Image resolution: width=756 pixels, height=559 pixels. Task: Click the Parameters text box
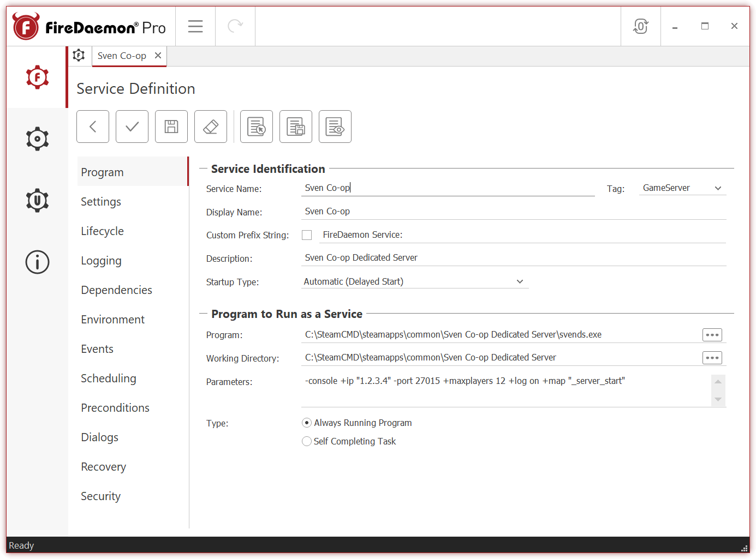click(506, 390)
